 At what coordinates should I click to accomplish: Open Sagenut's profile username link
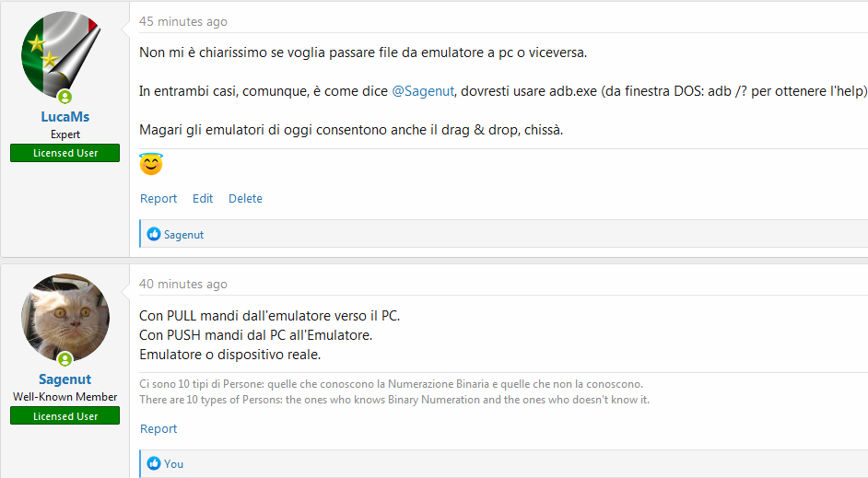(65, 379)
